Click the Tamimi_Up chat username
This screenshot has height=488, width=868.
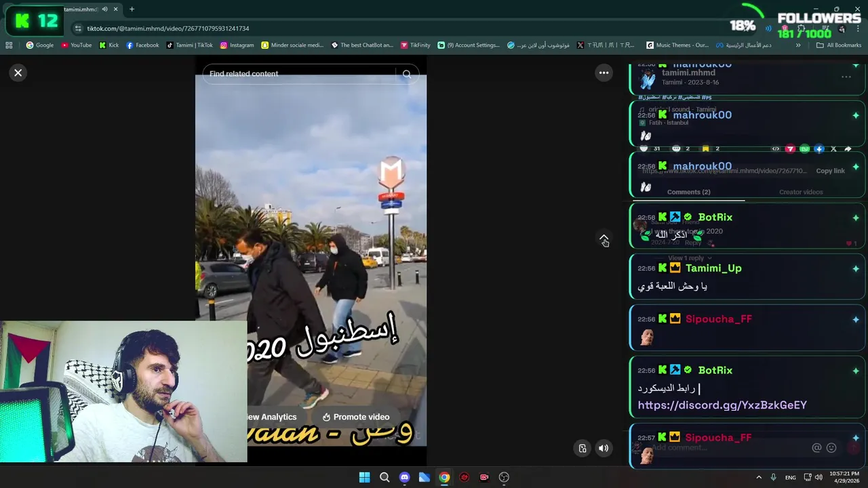pyautogui.click(x=713, y=268)
